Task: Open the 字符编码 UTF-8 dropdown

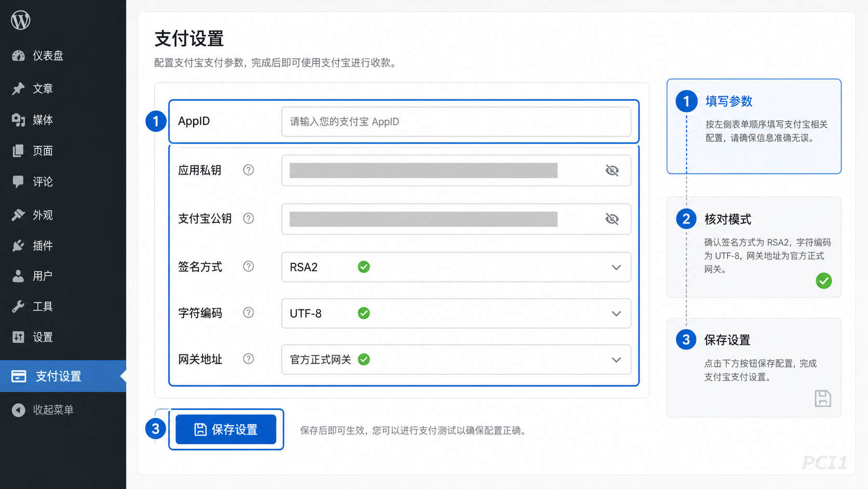Action: click(456, 313)
